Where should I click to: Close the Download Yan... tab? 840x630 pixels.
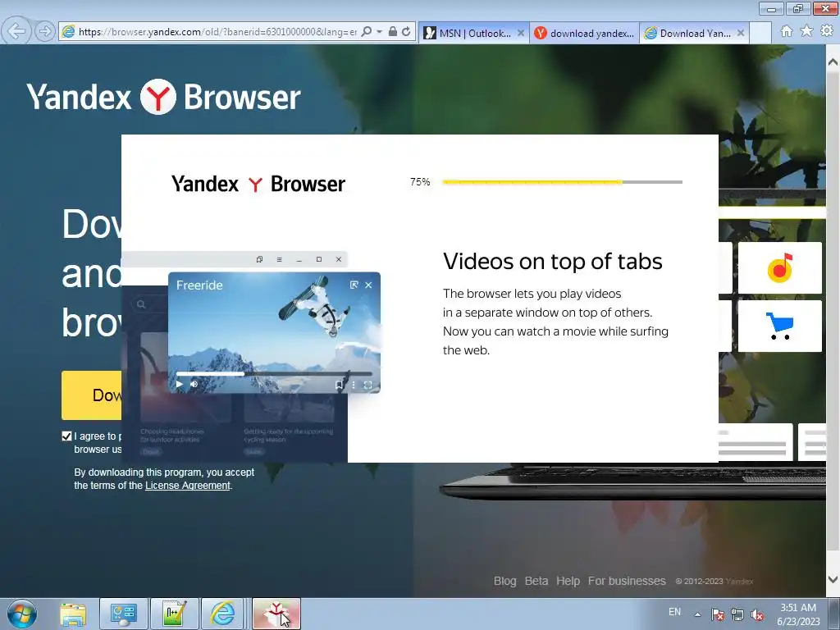coord(741,33)
